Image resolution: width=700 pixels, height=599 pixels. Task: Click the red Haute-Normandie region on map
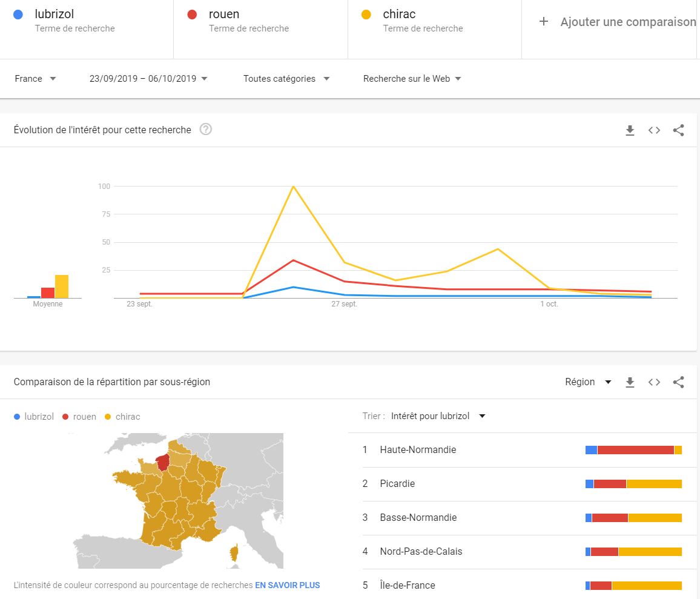[x=162, y=463]
